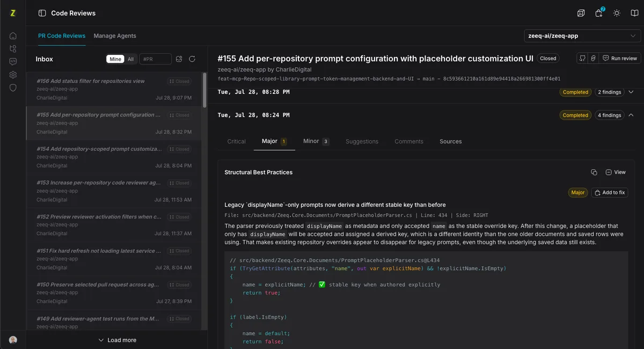Click the Zeeq logo icon

[13, 13]
